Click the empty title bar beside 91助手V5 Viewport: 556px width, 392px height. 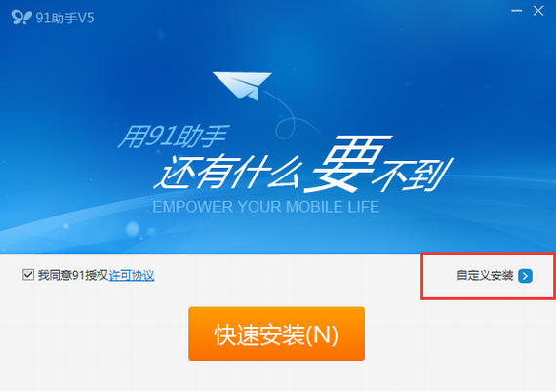(301, 17)
